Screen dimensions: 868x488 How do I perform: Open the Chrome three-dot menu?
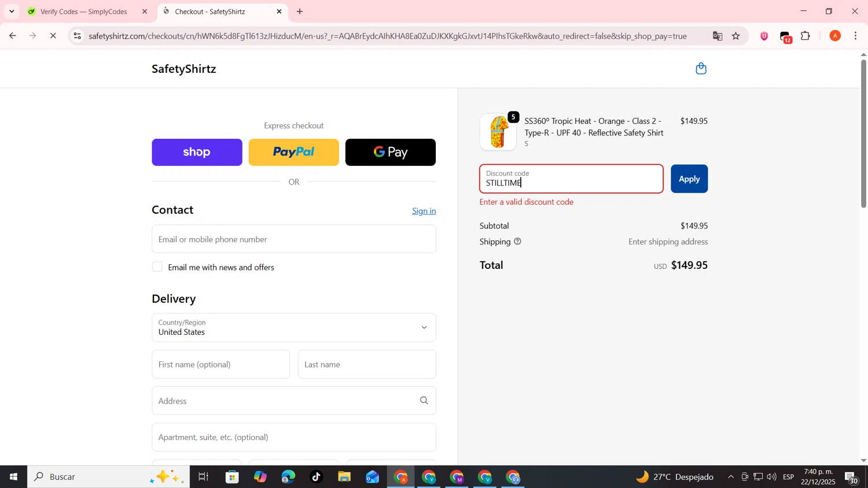(856, 36)
